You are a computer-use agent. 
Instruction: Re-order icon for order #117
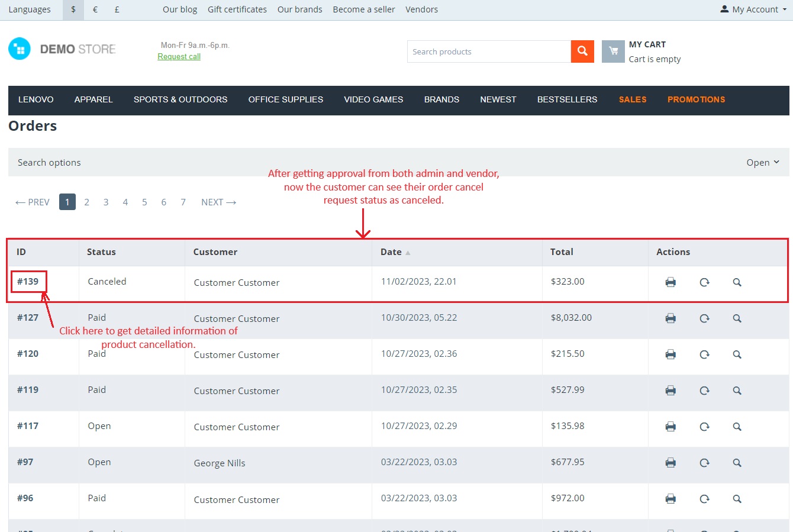click(704, 427)
